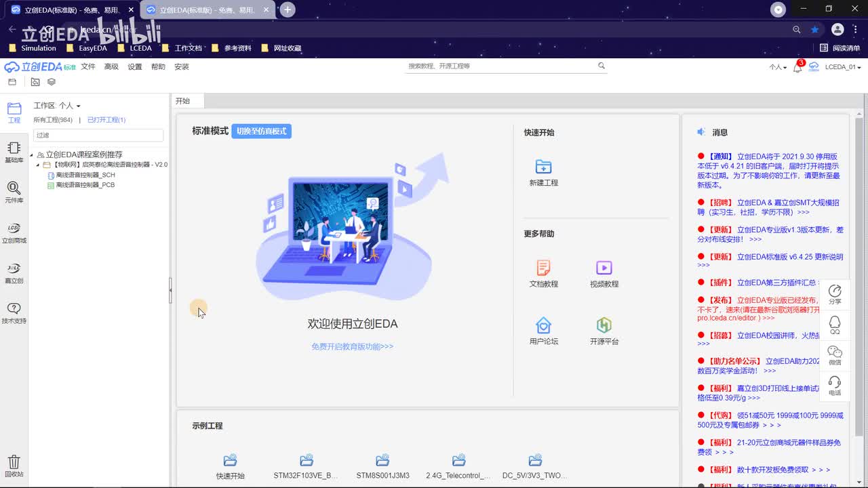Click the 新建工程 new project icon

543,173
